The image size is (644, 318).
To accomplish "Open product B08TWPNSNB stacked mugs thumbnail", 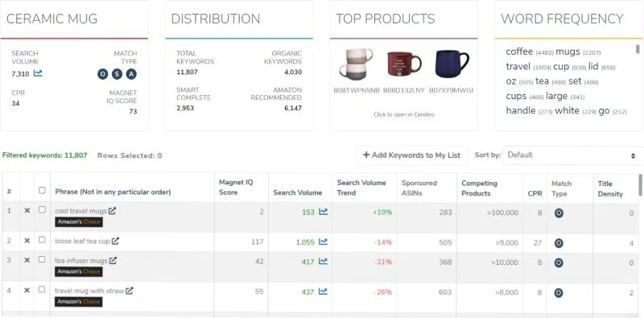I will (356, 64).
